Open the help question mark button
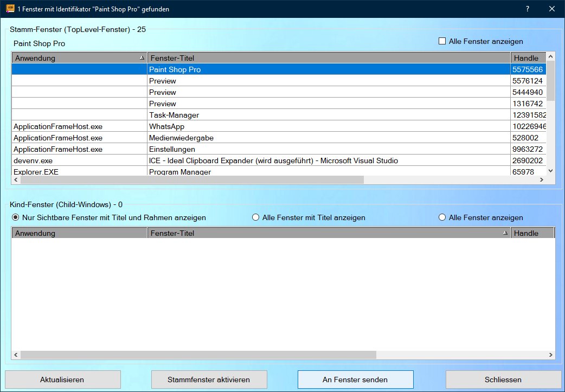The width and height of the screenshot is (565, 392). coord(527,9)
